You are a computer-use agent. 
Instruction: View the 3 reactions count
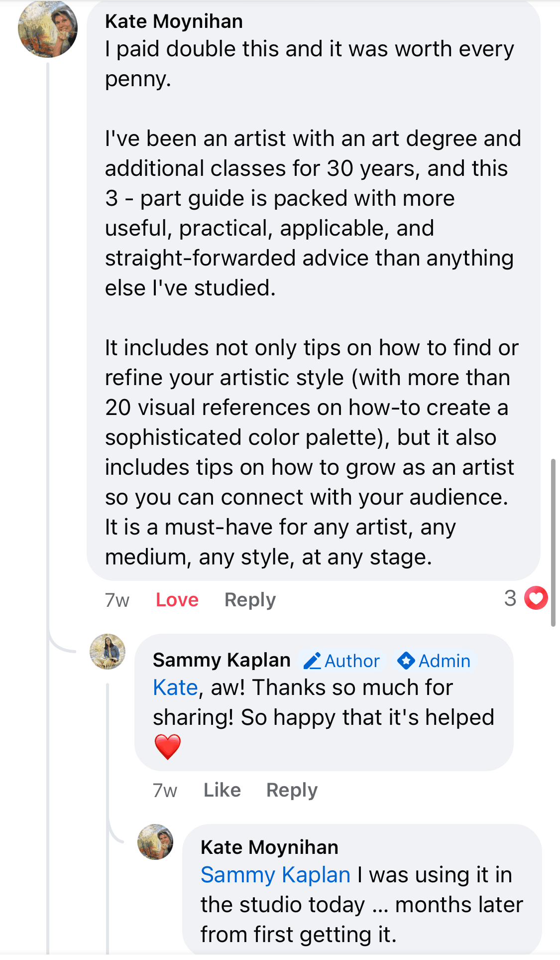tap(510, 598)
